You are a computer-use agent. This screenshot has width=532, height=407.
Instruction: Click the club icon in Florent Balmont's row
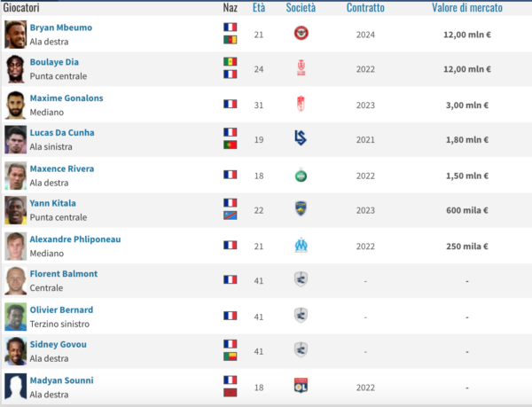pyautogui.click(x=301, y=279)
